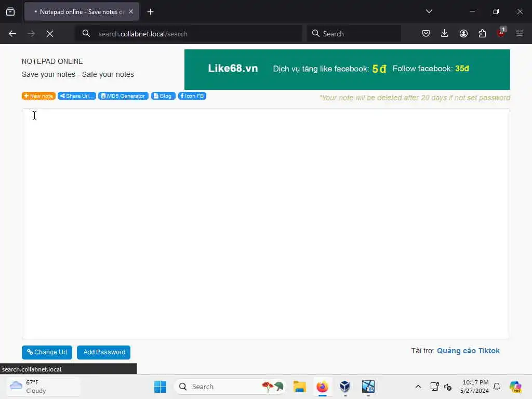Open a new browser tab
This screenshot has width=532, height=399.
coord(150,12)
